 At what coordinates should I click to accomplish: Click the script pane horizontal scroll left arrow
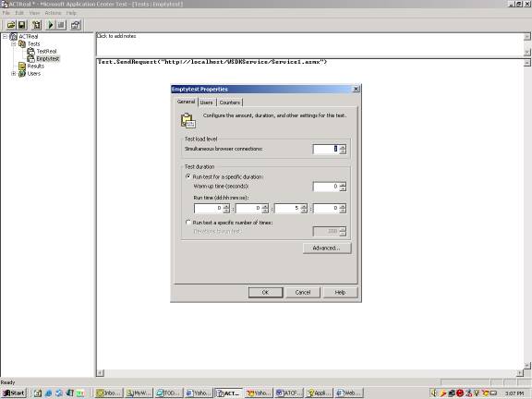pyautogui.click(x=100, y=373)
